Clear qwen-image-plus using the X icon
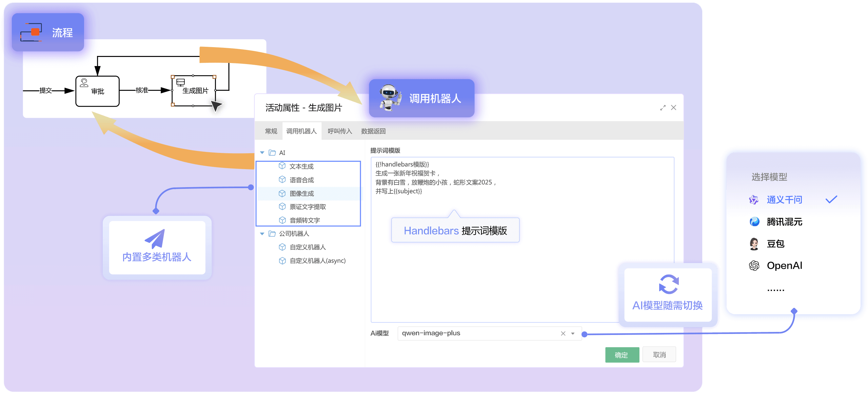Viewport: 868px width, 397px height. 563,333
